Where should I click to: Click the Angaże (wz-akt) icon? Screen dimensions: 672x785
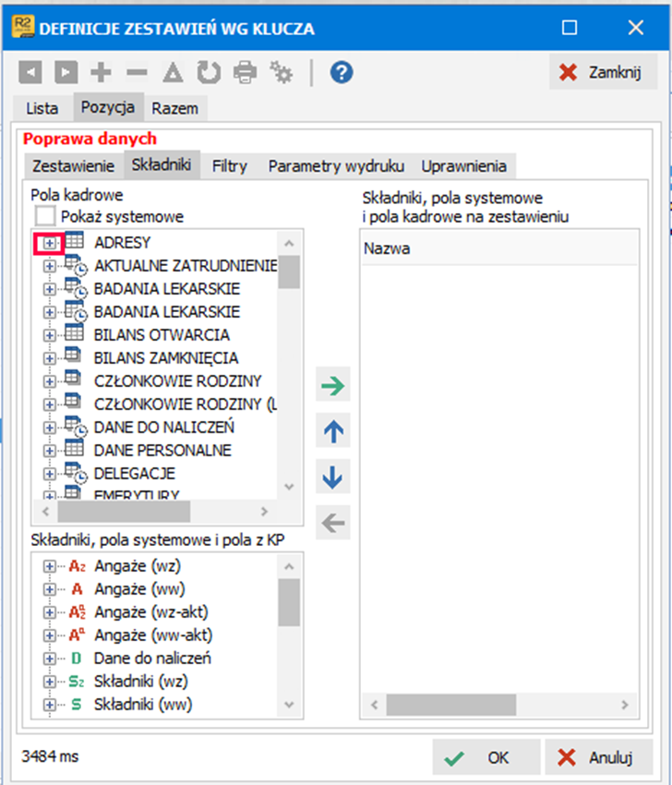pos(77,612)
